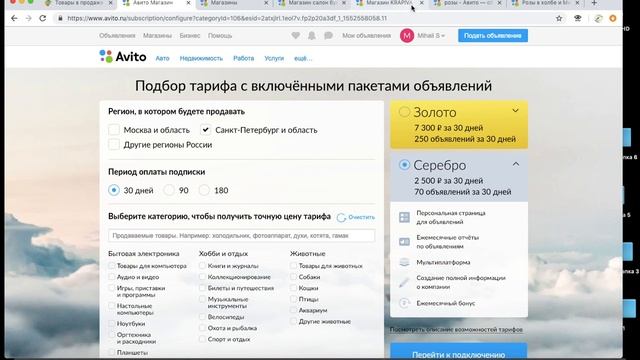Open a new browser tab with plus icon
Viewport: 640px width, 360px height.
pyautogui.click(x=594, y=3)
